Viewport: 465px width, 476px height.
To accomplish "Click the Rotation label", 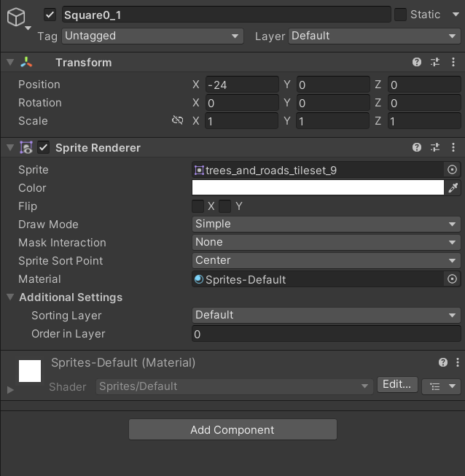I will click(x=40, y=103).
